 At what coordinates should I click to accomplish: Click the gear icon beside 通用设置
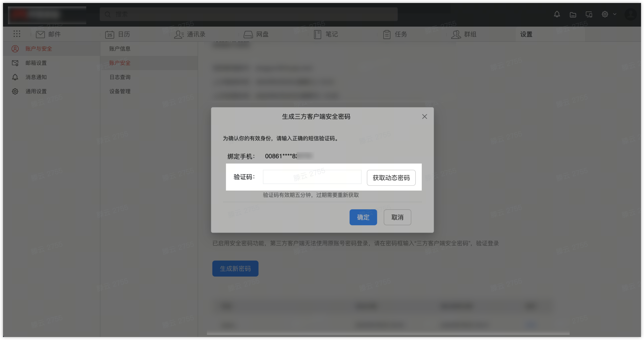(x=15, y=91)
